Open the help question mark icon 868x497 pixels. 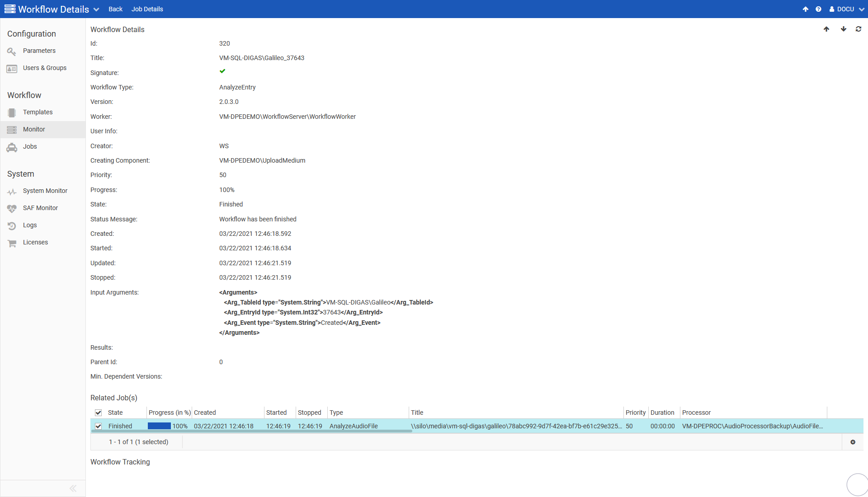coord(818,9)
